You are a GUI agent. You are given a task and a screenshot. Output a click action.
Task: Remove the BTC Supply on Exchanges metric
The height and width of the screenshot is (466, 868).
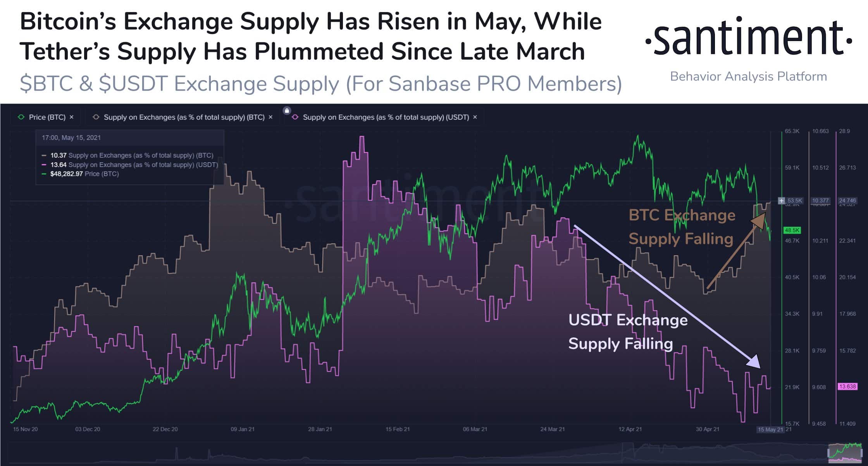click(x=270, y=117)
